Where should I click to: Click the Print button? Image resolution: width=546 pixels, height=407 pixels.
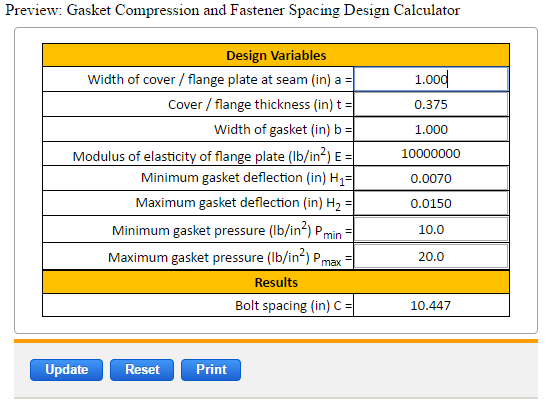point(211,370)
